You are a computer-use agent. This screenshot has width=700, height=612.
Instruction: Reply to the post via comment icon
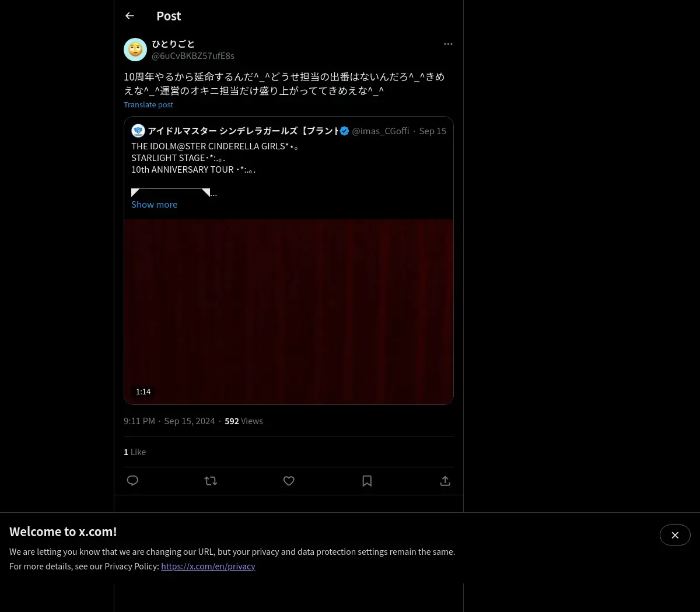point(132,481)
